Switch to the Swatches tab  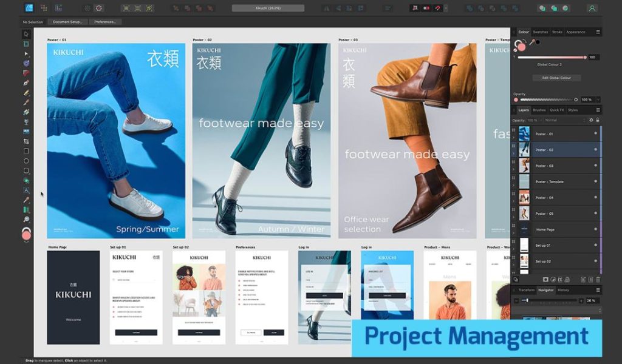[x=540, y=32]
